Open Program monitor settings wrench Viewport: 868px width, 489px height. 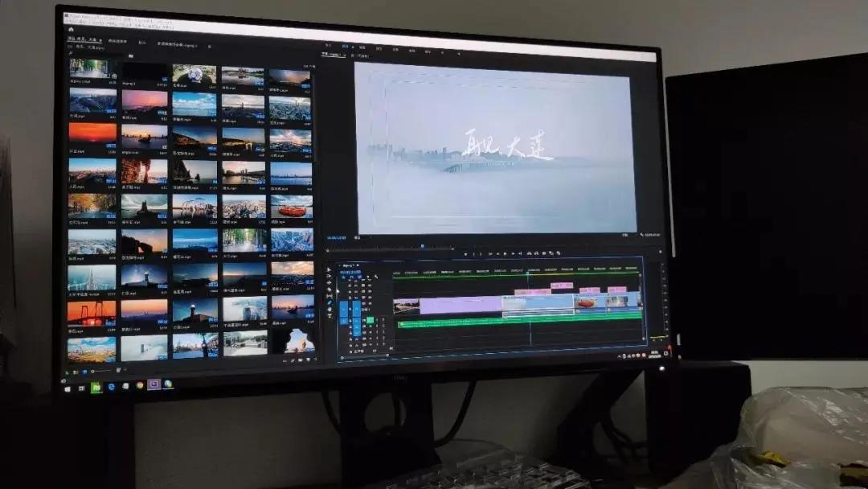(641, 236)
